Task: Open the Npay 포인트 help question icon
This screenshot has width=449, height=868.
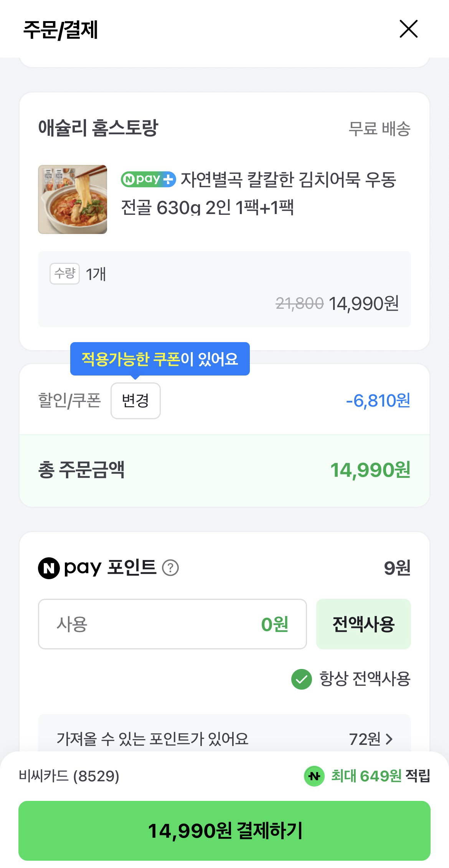Action: coord(170,568)
